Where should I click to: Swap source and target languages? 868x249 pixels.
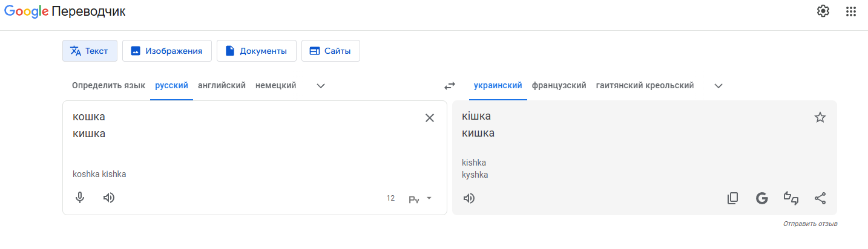pyautogui.click(x=449, y=86)
